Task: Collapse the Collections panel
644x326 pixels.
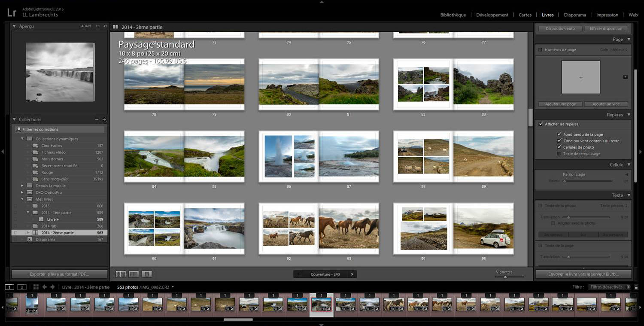Action: click(14, 119)
